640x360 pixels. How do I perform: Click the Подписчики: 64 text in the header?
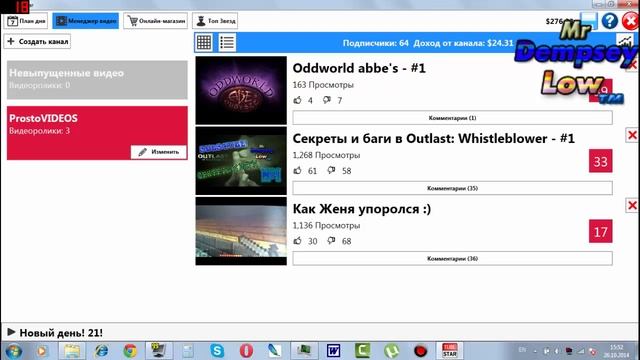point(376,43)
